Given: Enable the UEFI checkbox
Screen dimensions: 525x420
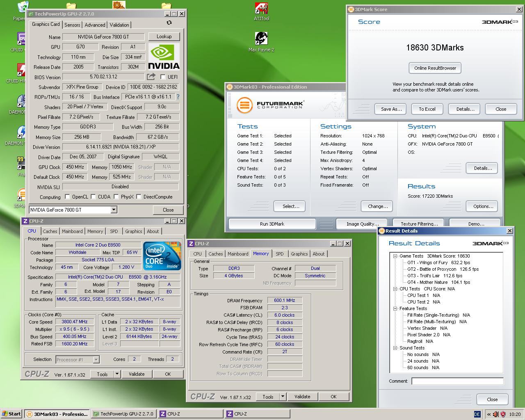Looking at the screenshot, I should [163, 77].
